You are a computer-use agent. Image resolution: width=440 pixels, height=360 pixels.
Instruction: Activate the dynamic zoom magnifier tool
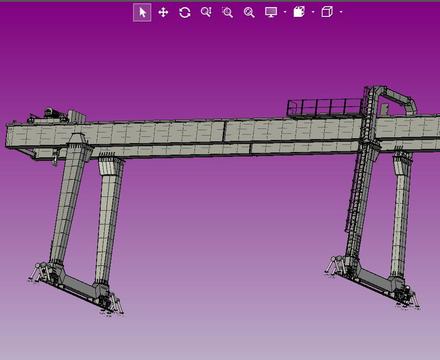[206, 13]
